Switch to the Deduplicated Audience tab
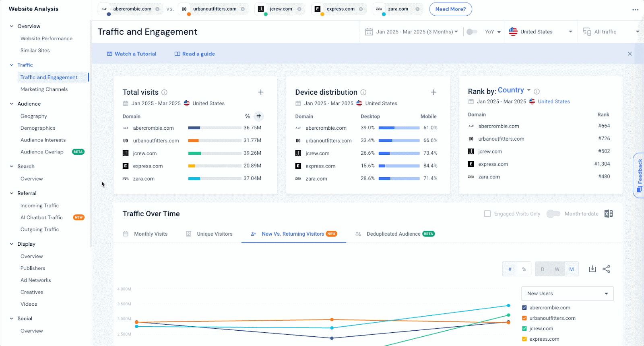The height and width of the screenshot is (346, 644). pyautogui.click(x=395, y=234)
